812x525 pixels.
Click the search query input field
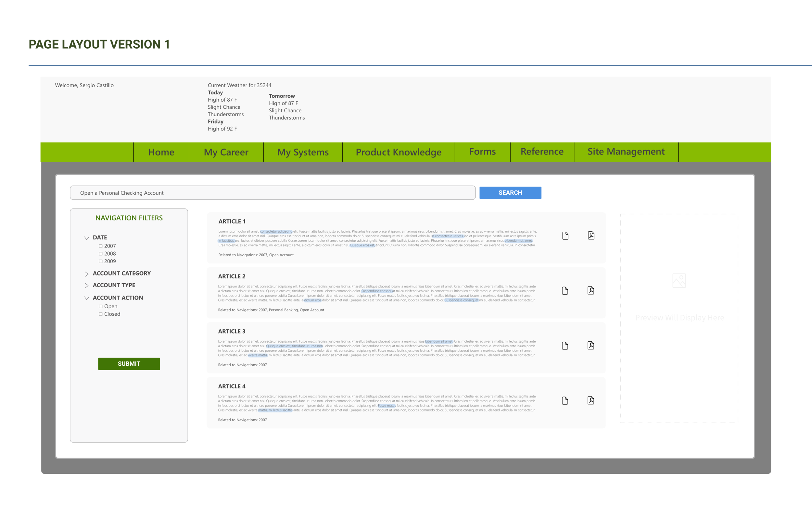pos(272,193)
